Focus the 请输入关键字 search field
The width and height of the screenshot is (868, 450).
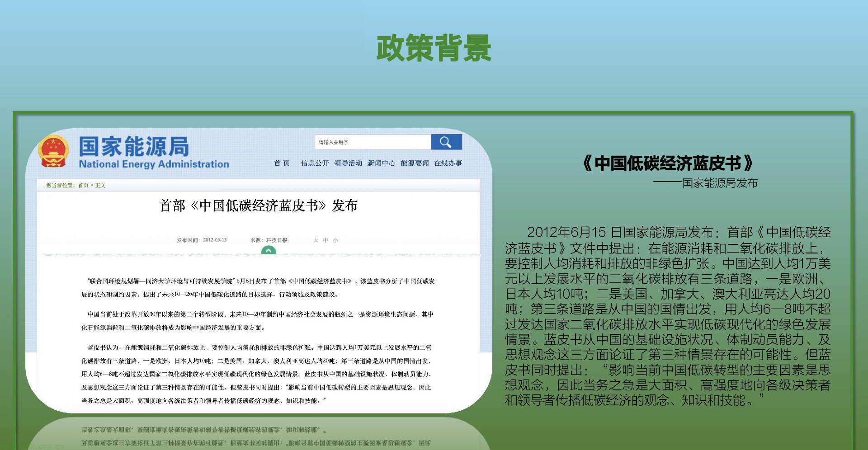pyautogui.click(x=373, y=142)
